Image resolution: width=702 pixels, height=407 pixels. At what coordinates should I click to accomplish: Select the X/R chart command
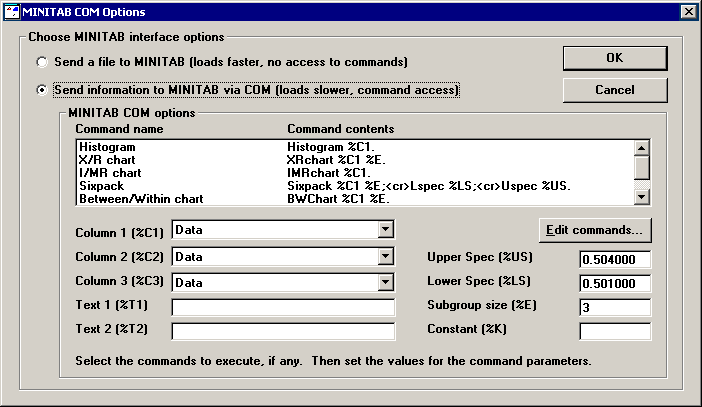pyautogui.click(x=106, y=160)
